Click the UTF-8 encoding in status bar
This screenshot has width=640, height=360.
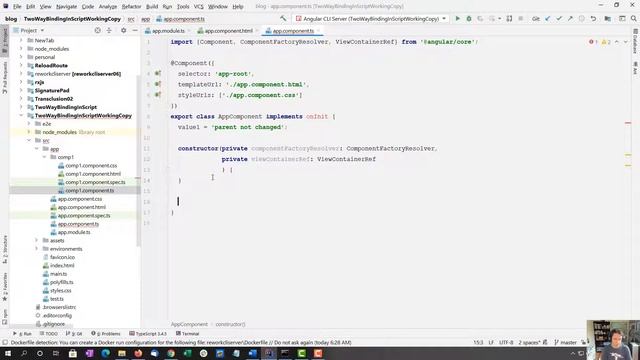coord(506,342)
